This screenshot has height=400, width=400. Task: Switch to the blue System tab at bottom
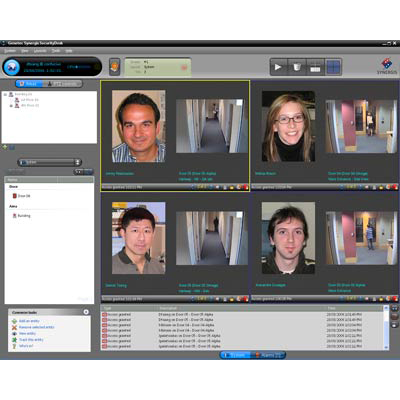coord(236,355)
